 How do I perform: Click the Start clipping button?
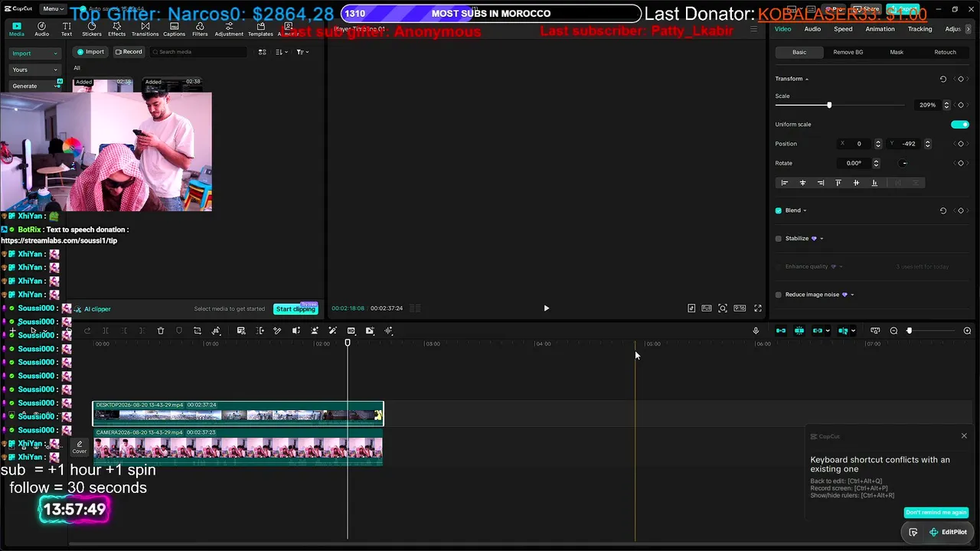[296, 309]
